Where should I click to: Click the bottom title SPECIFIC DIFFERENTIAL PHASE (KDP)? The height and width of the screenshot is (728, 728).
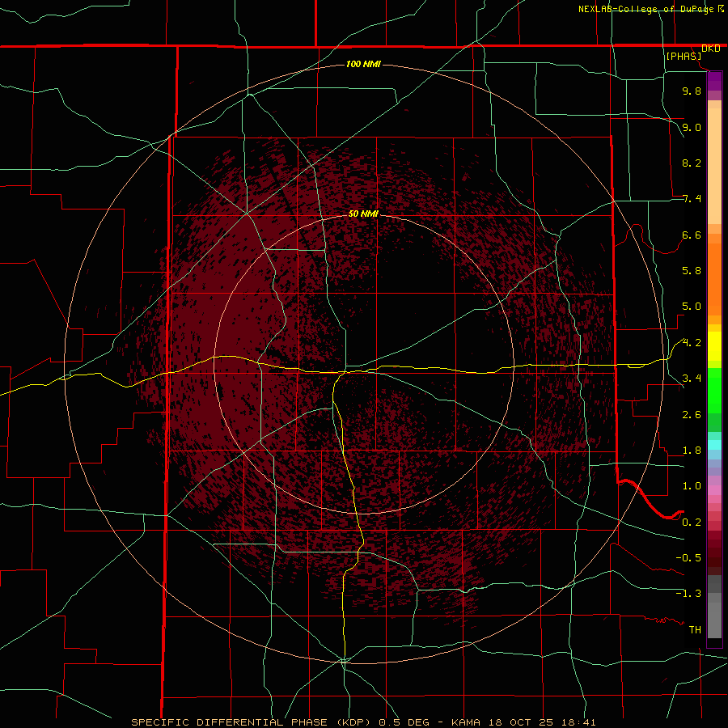252,722
